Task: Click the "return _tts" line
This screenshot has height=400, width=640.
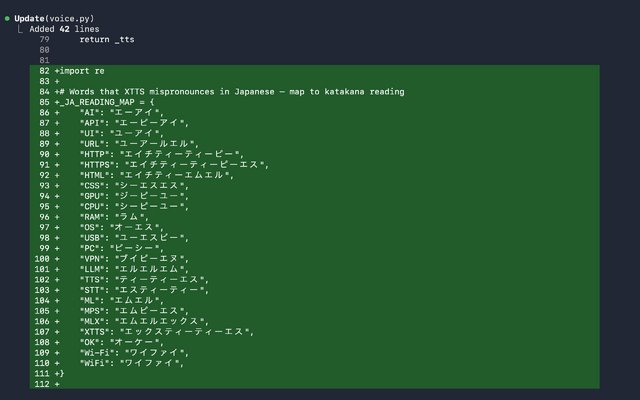Action: tap(106, 40)
